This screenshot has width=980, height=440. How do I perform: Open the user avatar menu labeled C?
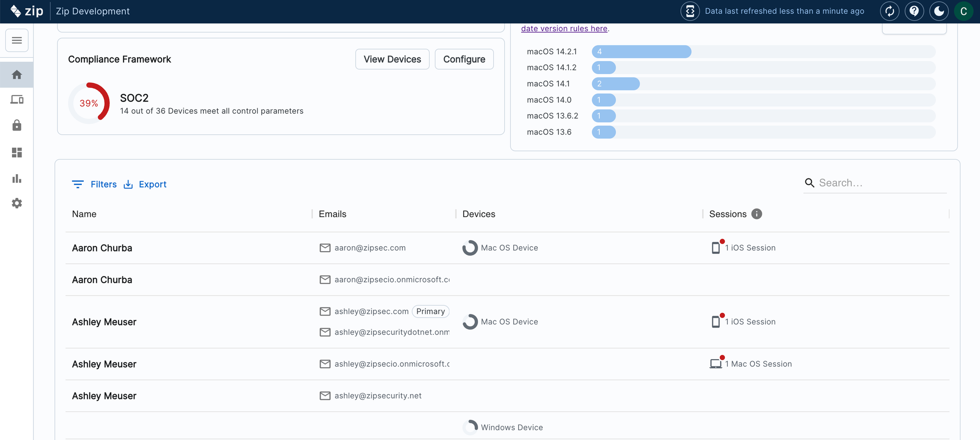963,11
